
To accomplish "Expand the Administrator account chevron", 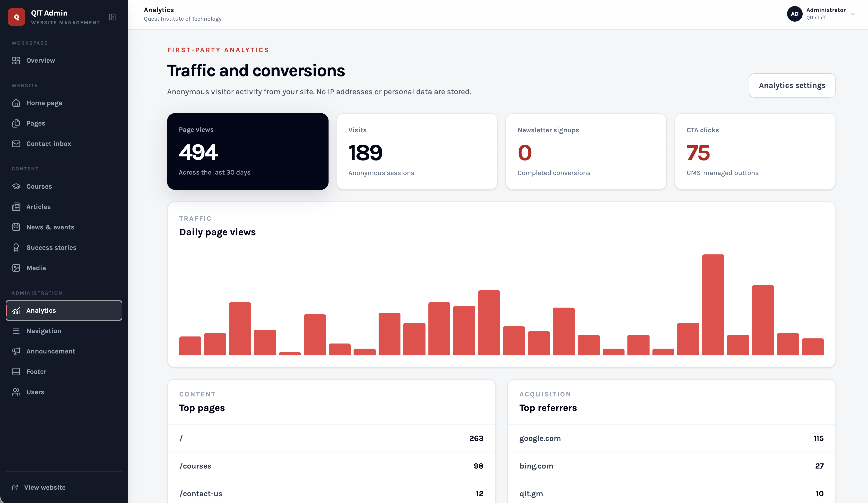I will tap(853, 14).
